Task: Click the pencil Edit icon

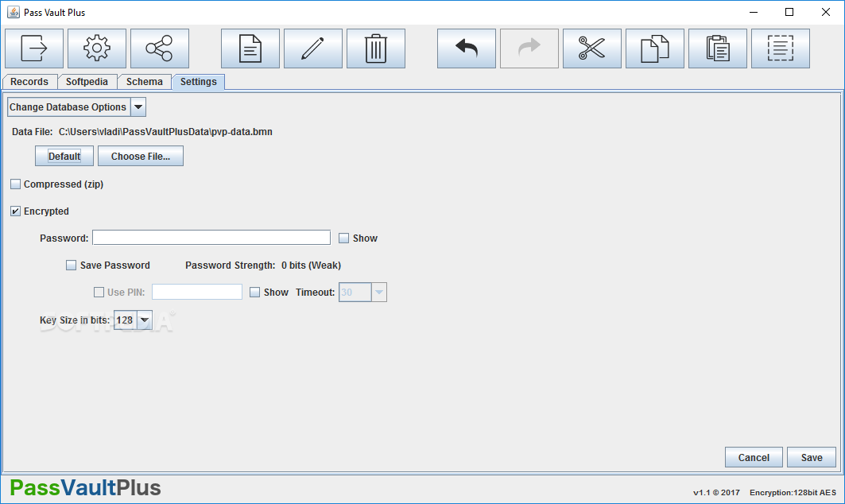Action: tap(313, 48)
